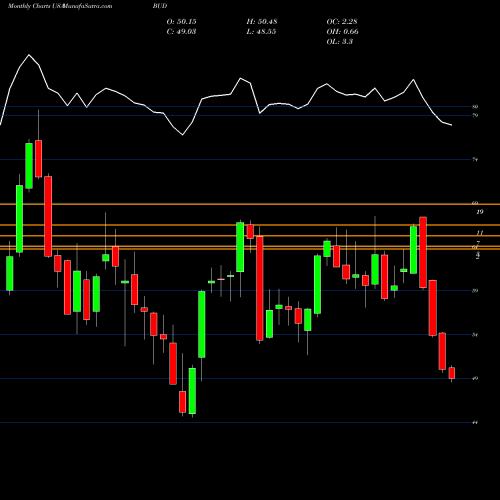Click the 74 price axis label
This screenshot has height=500, width=500.
pyautogui.click(x=475, y=159)
